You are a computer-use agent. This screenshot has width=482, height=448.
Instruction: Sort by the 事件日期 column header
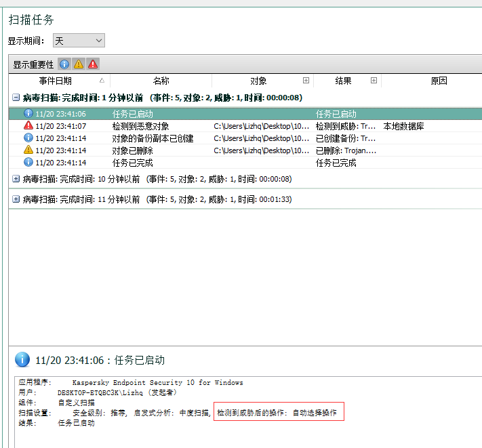point(60,81)
